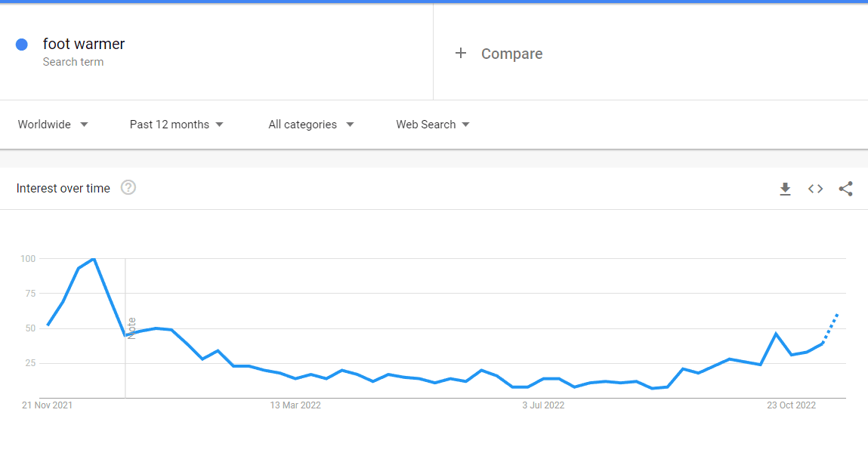Click the Interest over time heading

point(63,188)
